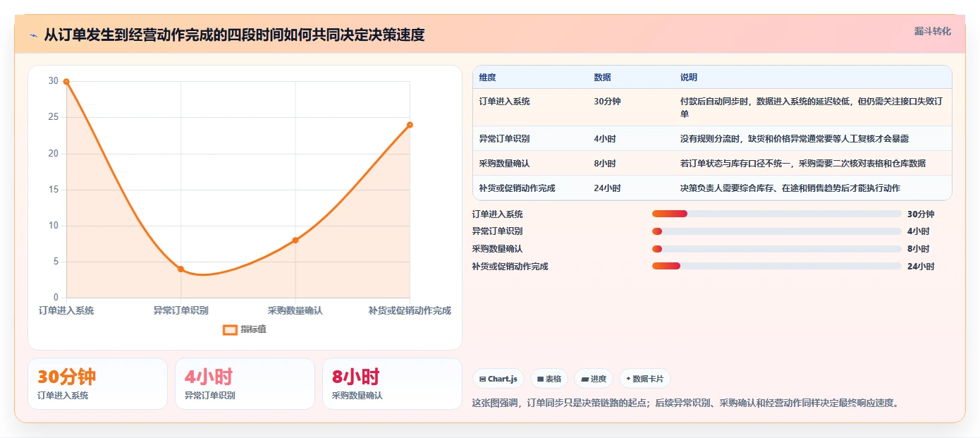Click the 24小时 cell in the table

tap(608, 188)
